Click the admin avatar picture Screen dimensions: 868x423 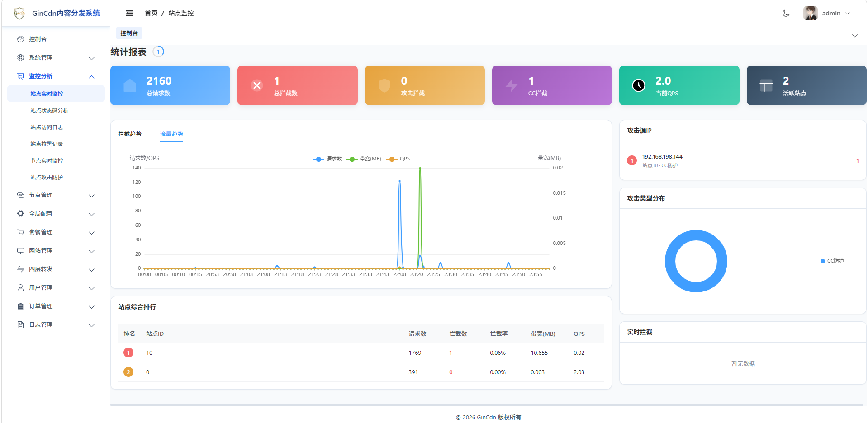tap(810, 13)
